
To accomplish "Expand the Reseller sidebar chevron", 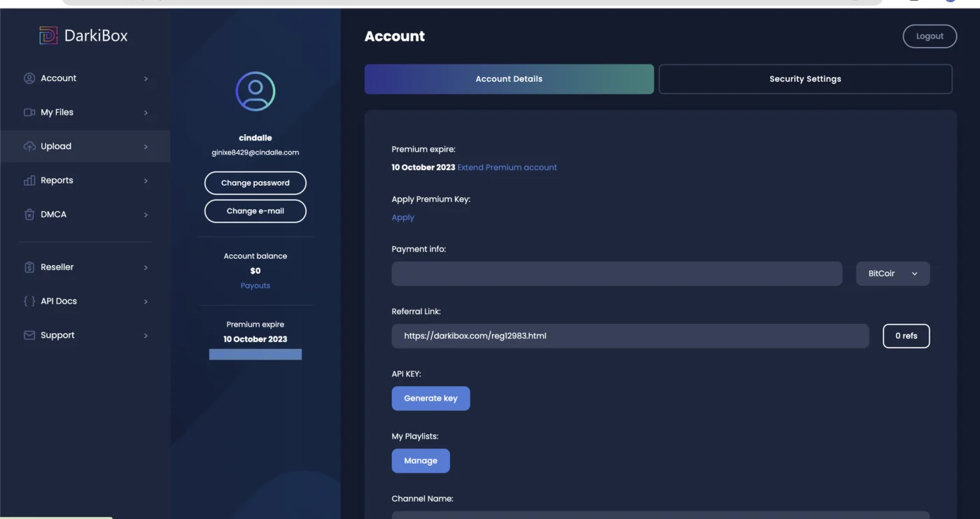I will coord(146,268).
